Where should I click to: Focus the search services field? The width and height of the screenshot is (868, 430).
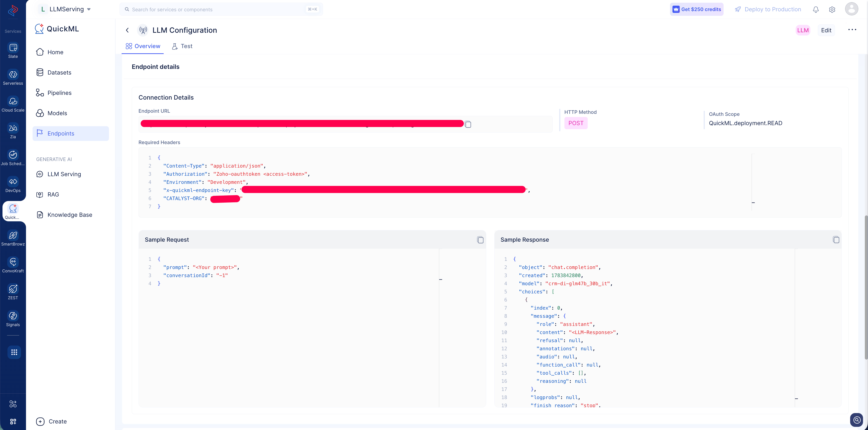point(221,9)
